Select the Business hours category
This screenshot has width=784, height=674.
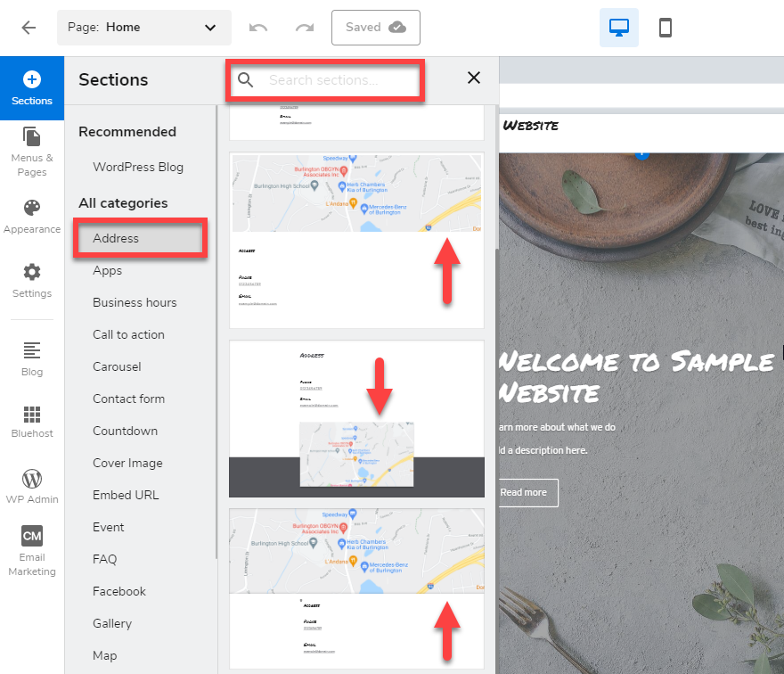tap(135, 303)
